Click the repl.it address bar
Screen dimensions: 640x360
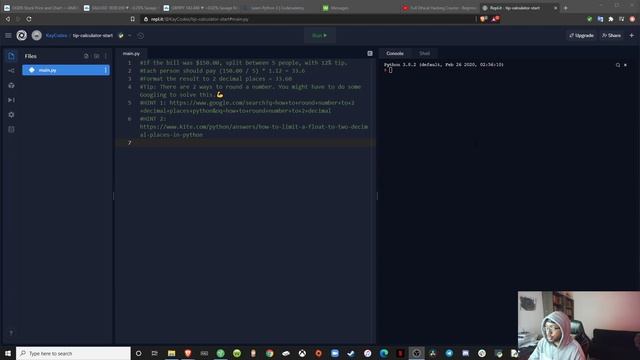point(308,19)
